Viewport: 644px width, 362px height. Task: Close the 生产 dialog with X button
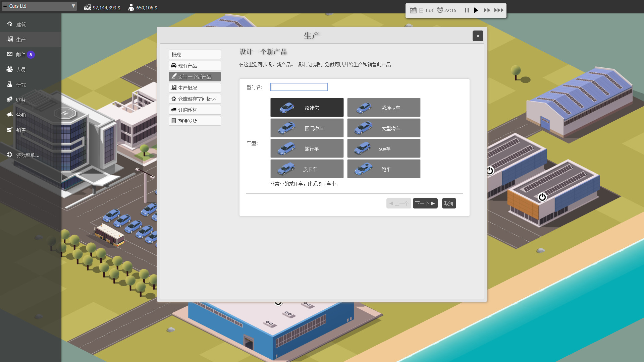click(x=478, y=36)
